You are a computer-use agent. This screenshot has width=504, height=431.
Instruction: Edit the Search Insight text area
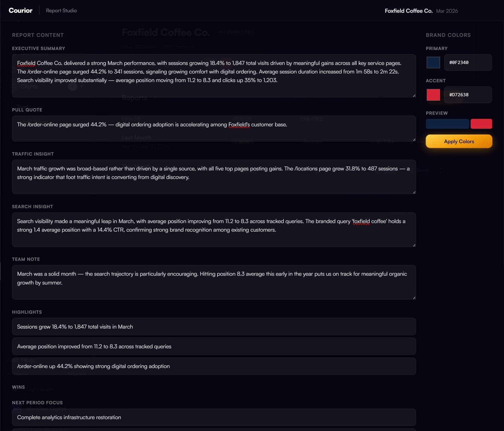(x=214, y=229)
